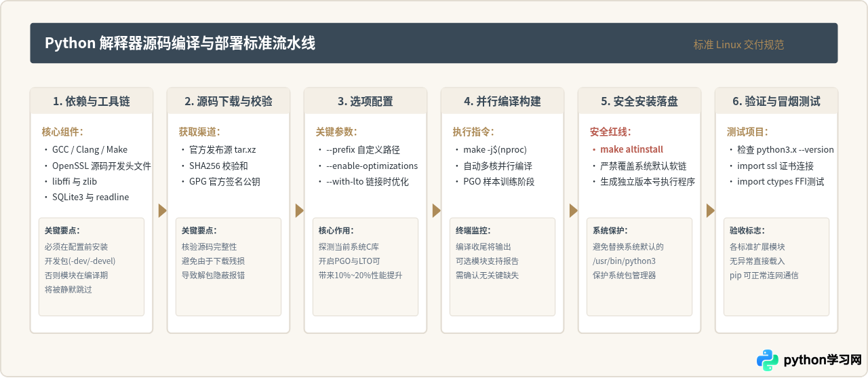Click "关键要点:" in the 源码下载与校验 card
Viewport: 868px width, 378px height.
[199, 231]
